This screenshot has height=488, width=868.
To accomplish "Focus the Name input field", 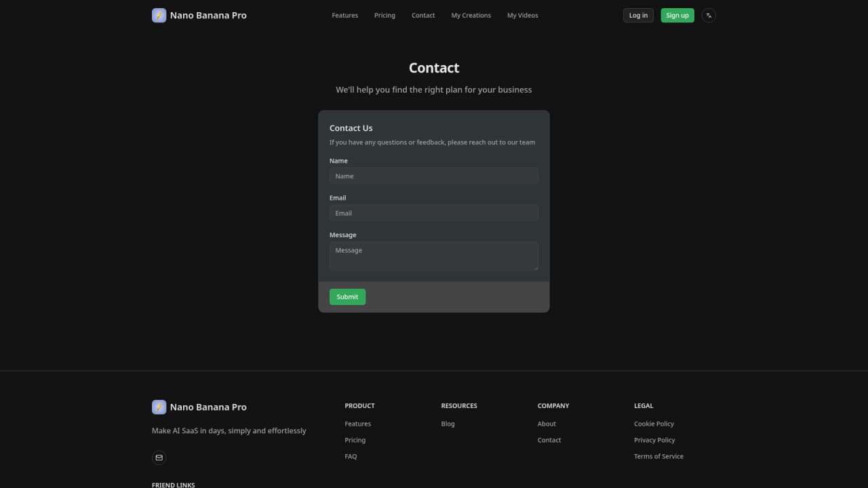I will point(434,176).
